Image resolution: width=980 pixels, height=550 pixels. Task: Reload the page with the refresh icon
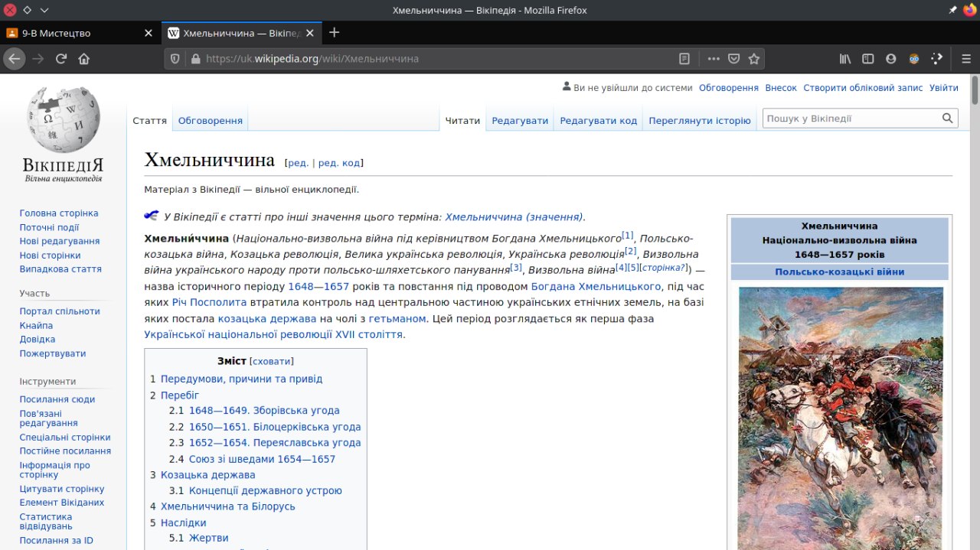coord(61,58)
